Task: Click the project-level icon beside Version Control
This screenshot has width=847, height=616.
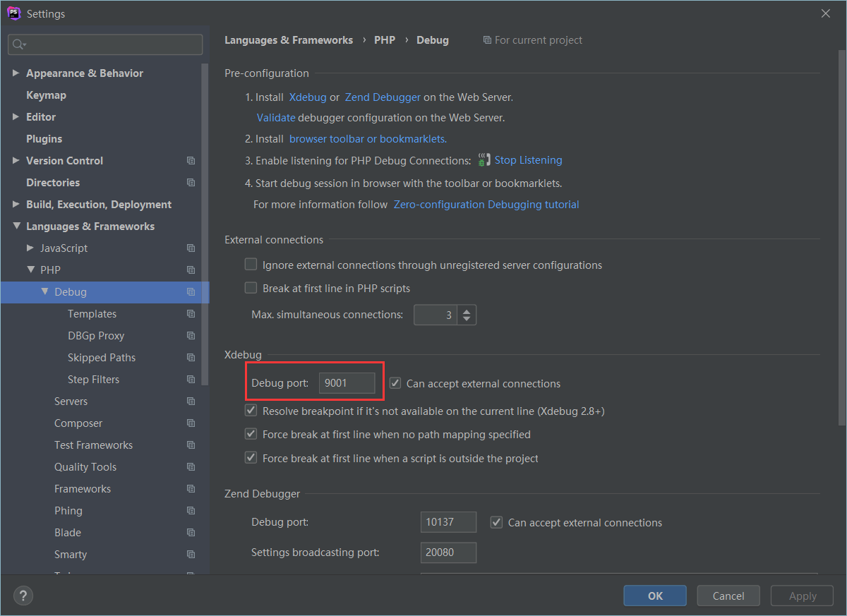Action: [191, 161]
